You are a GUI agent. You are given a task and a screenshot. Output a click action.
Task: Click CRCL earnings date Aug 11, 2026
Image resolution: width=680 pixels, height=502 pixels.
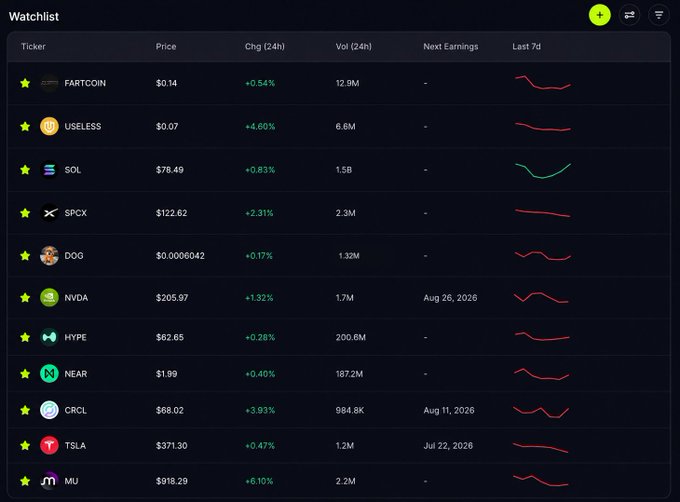449,410
